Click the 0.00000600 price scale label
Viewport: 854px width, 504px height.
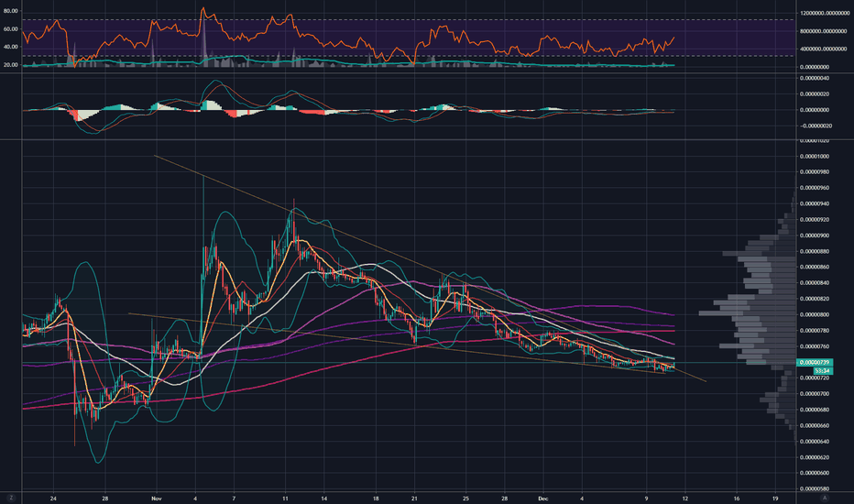pos(814,473)
